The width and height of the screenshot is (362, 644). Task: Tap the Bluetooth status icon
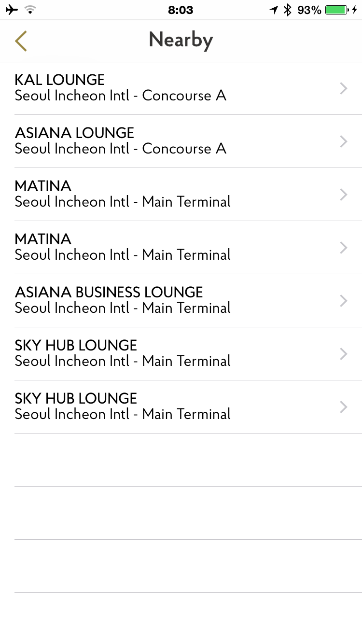click(288, 10)
